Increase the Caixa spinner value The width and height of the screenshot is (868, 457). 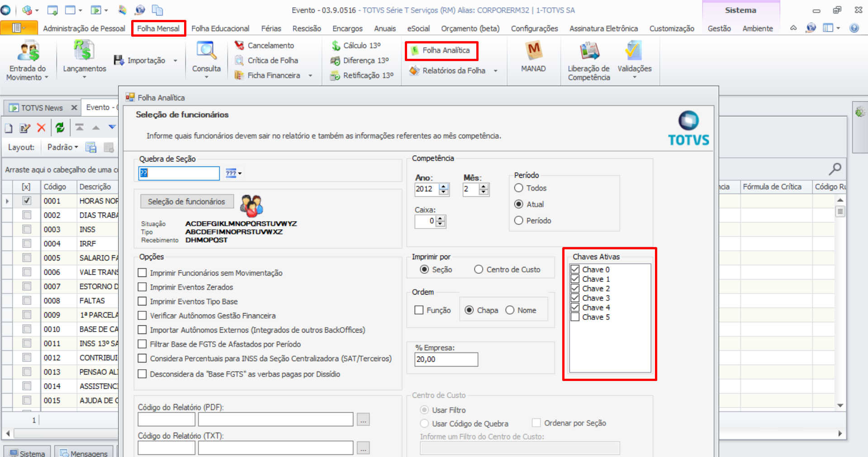tap(441, 219)
